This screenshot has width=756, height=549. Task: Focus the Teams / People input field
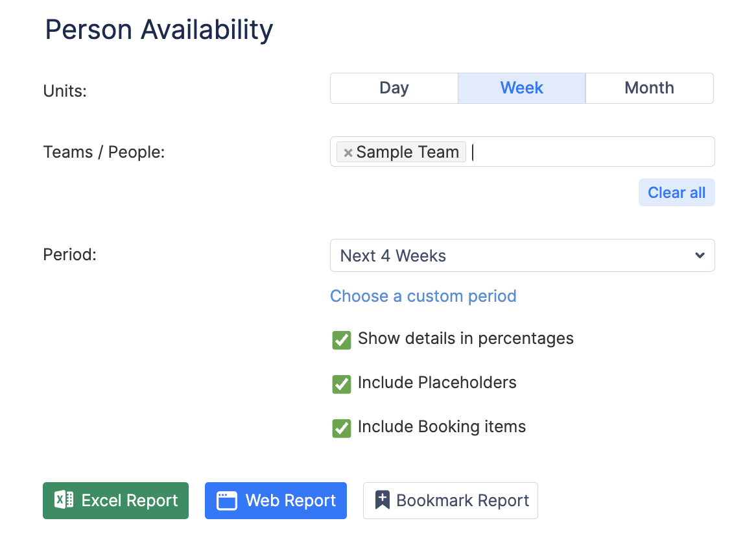tap(584, 152)
